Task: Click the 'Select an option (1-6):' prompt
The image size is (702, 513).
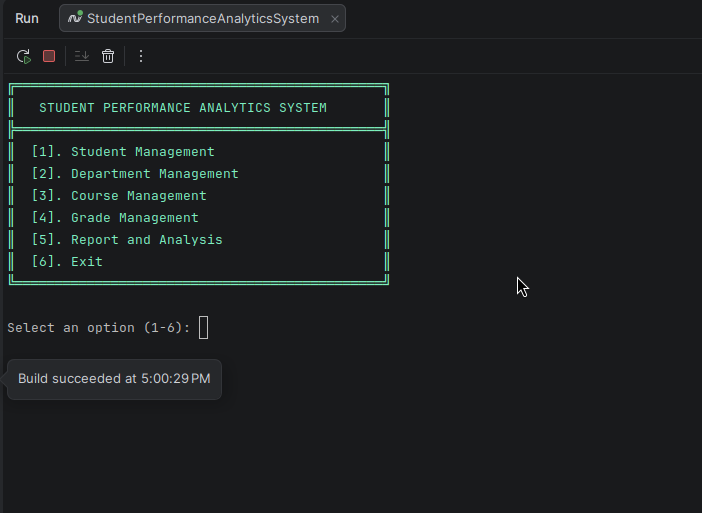Action: point(98,328)
